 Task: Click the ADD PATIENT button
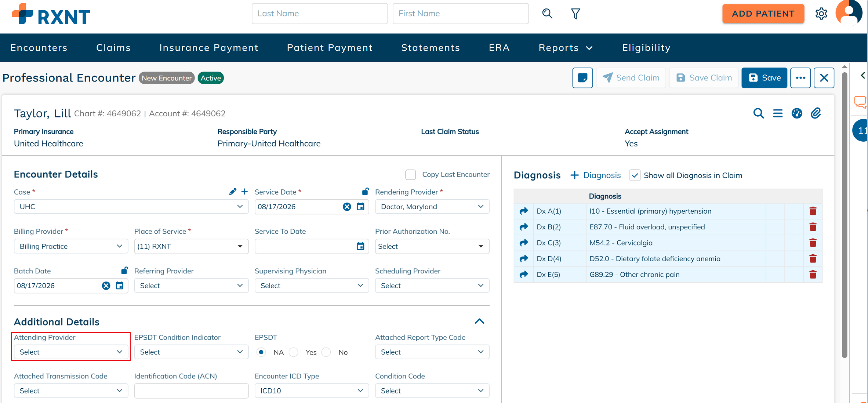(763, 14)
